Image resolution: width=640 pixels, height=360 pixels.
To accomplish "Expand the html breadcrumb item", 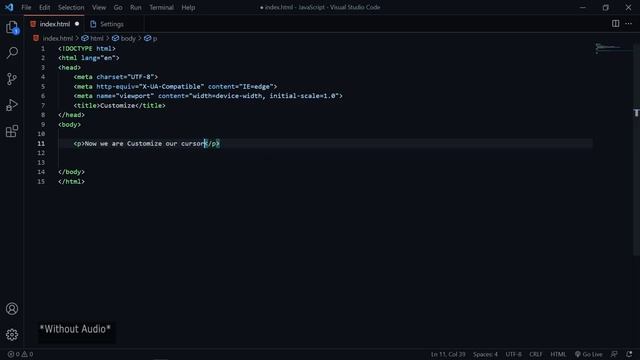I will [x=96, y=38].
